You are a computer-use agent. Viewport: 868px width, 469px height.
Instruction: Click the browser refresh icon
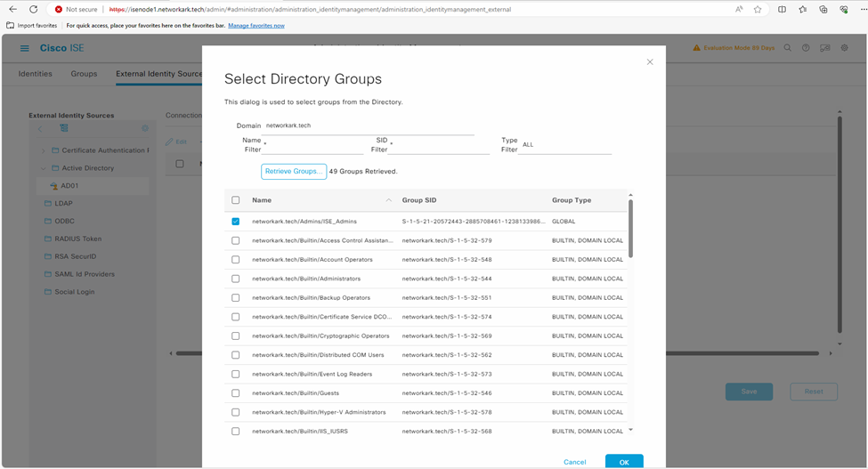pyautogui.click(x=34, y=10)
